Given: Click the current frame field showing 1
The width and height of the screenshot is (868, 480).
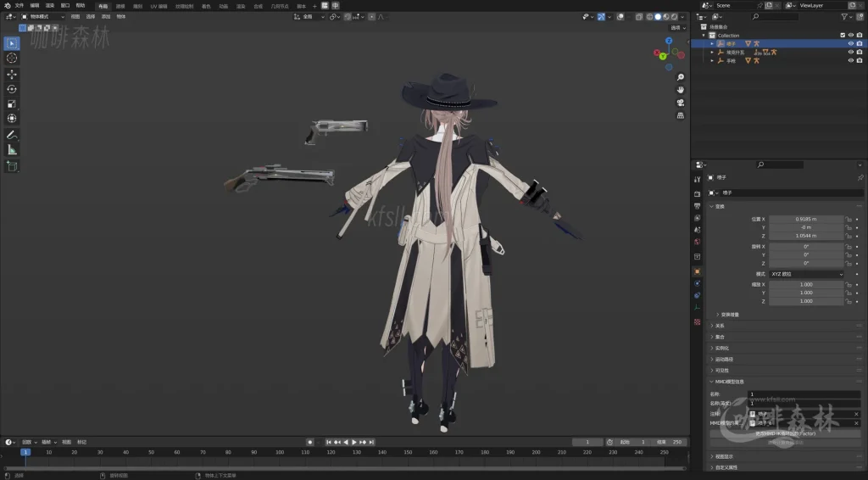Looking at the screenshot, I should coord(587,443).
